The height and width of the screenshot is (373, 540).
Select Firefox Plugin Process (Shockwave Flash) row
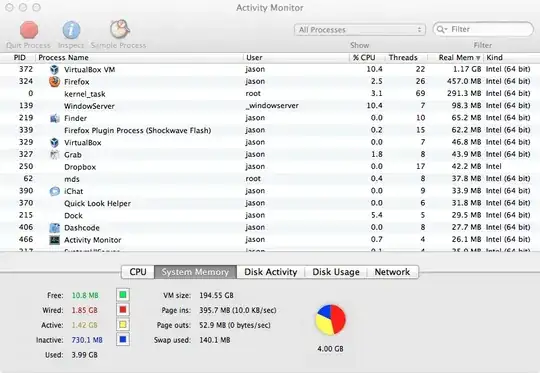point(270,130)
